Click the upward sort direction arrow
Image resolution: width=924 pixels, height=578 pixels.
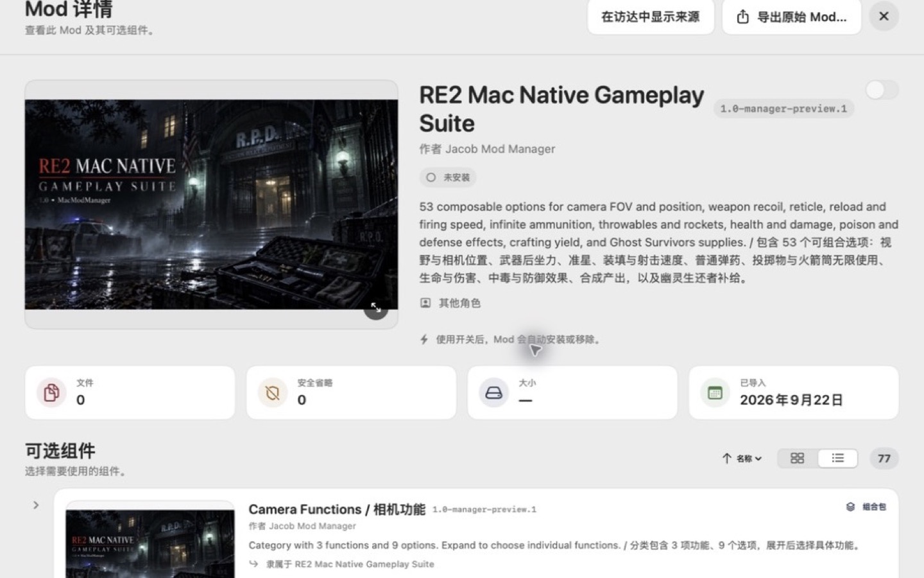coord(726,458)
